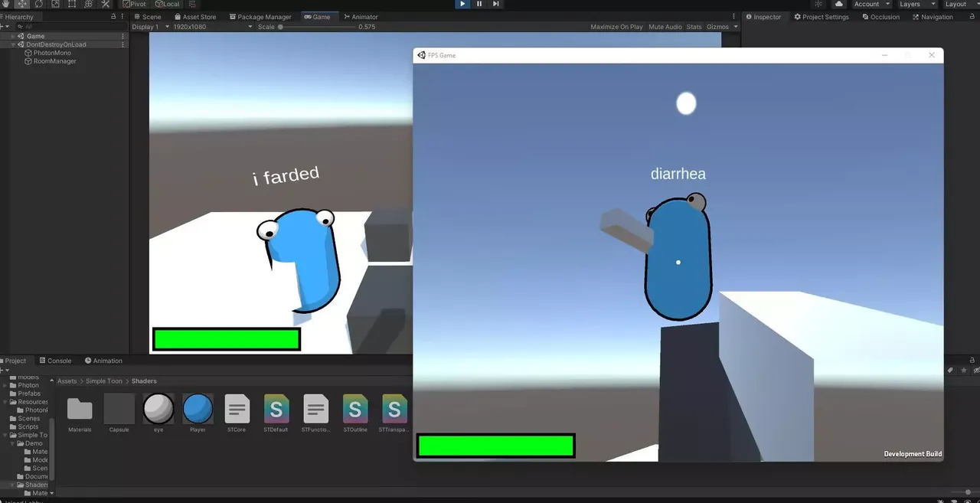Select the STDefault shader asset
980x503 pixels.
coord(276,413)
